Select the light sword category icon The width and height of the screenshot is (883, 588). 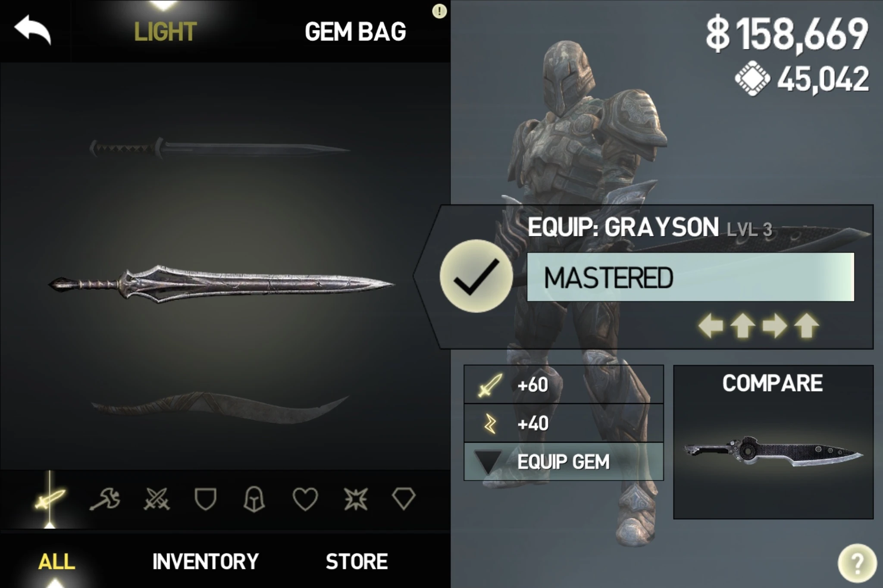(50, 499)
